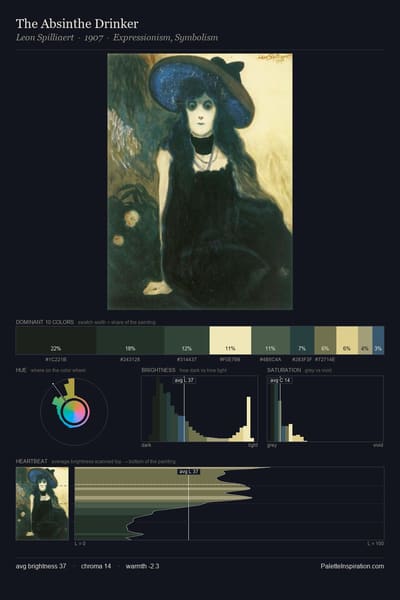Choose the cream 11% swatch
This screenshot has width=400, height=600.
(x=230, y=340)
